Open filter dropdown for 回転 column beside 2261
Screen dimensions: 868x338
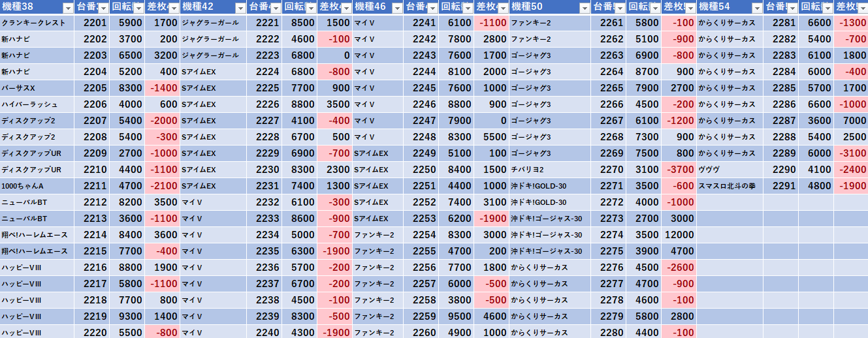[655, 8]
